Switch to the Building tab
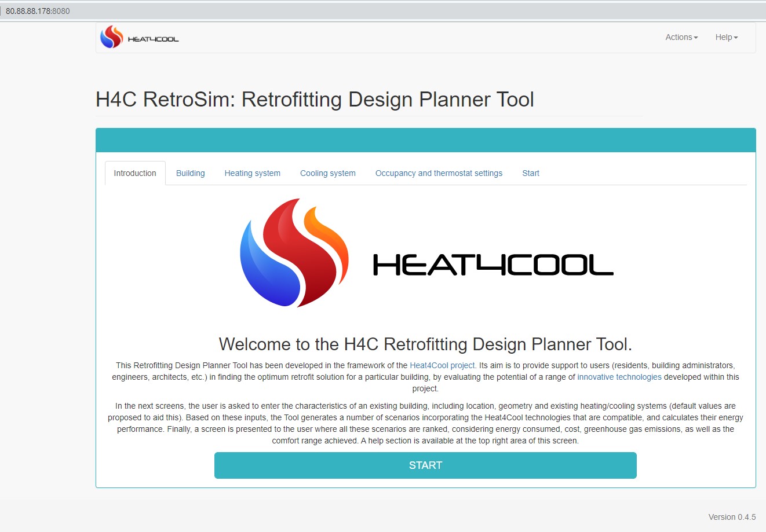The image size is (766, 532). point(191,173)
